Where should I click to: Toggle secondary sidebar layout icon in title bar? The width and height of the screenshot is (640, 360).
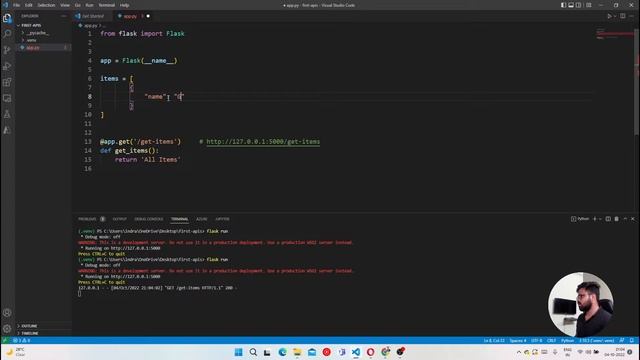point(578,5)
